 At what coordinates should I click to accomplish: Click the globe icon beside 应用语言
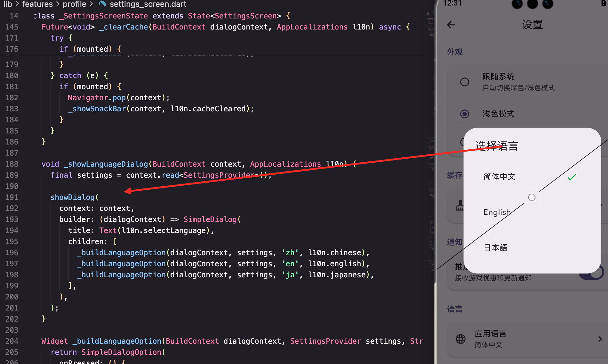460,339
